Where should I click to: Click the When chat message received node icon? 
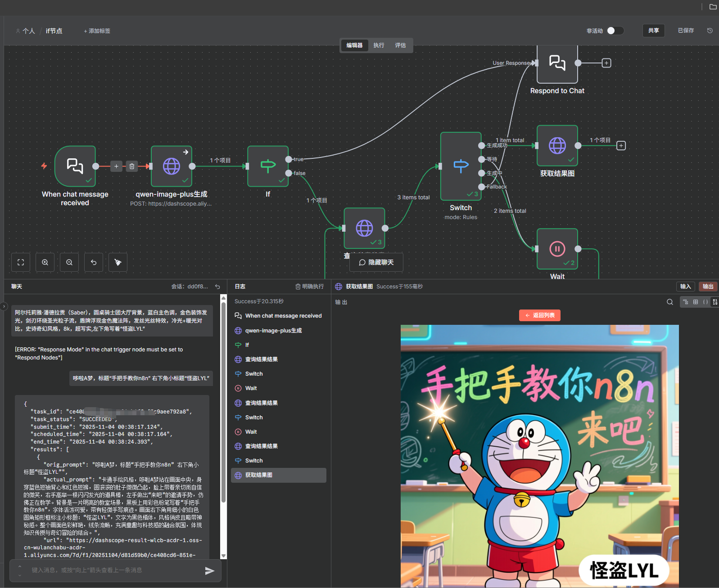click(x=75, y=166)
